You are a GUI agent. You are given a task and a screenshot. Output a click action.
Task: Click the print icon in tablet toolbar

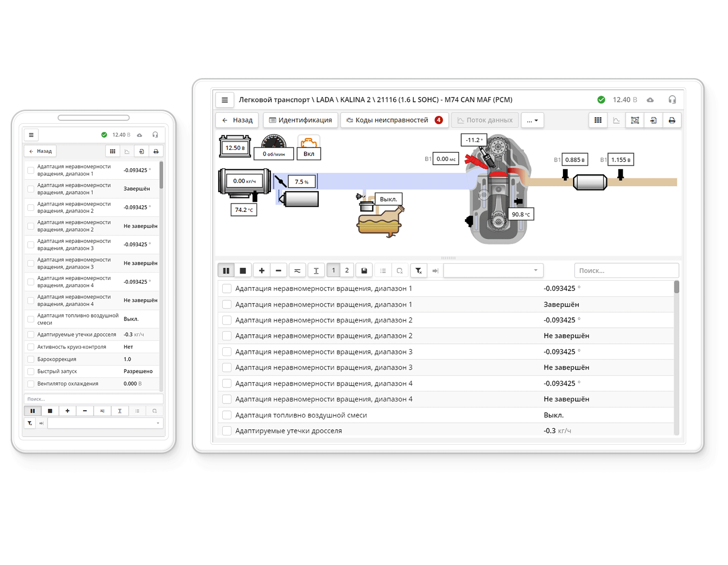(x=672, y=120)
